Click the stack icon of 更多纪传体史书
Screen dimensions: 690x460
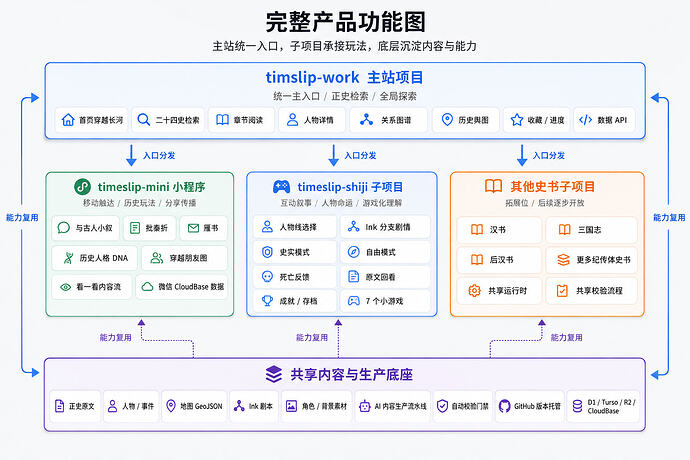point(563,260)
